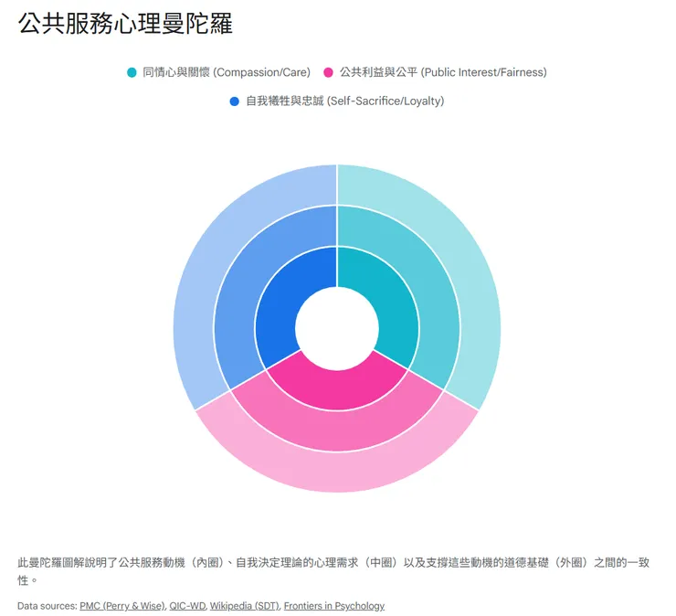The image size is (676, 616).
Task: Click the mandala description paragraph
Action: [333, 571]
